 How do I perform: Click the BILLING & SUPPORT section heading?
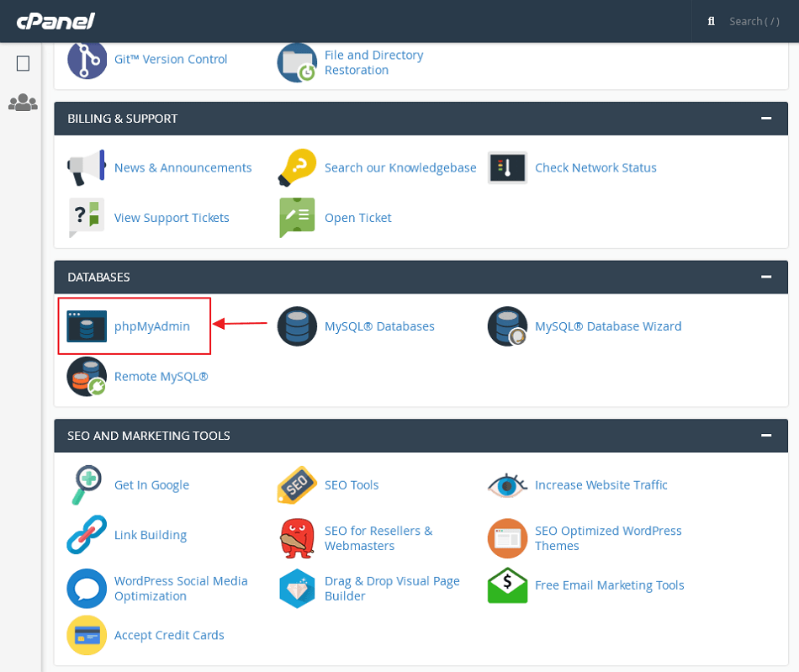click(x=123, y=119)
